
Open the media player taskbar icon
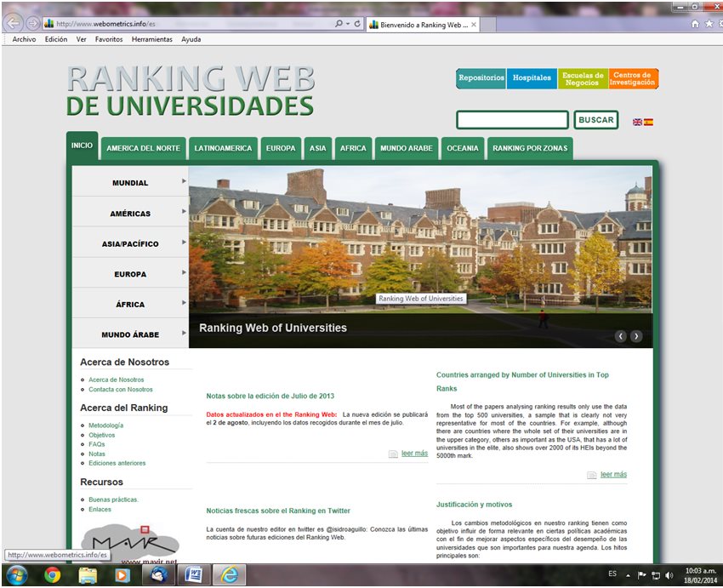(122, 575)
